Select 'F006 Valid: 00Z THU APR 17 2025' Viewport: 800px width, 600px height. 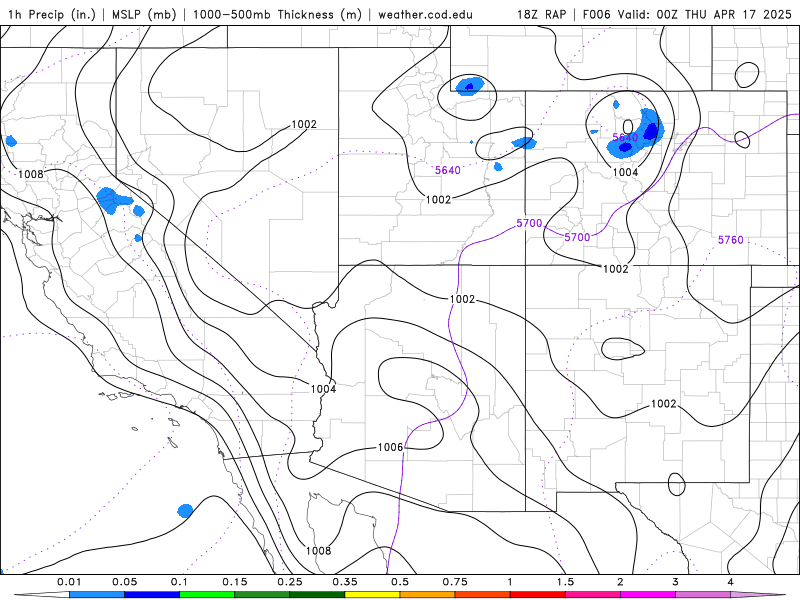pyautogui.click(x=687, y=14)
